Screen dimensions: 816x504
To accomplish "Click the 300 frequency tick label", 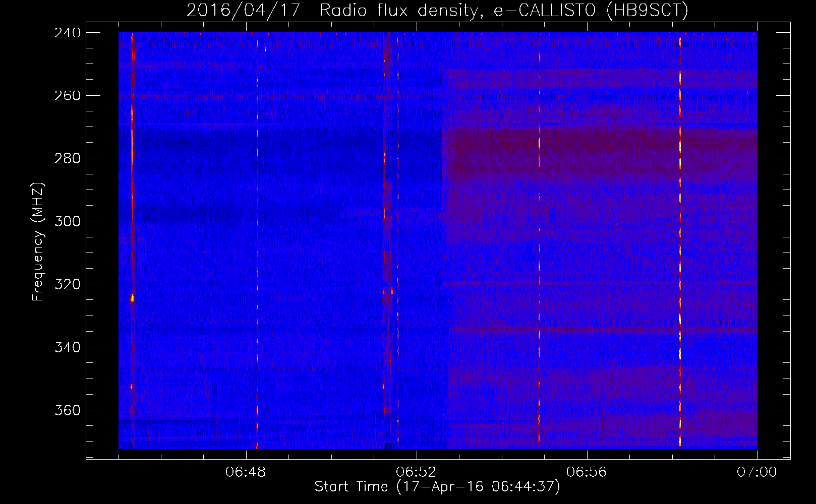I will pos(68,222).
